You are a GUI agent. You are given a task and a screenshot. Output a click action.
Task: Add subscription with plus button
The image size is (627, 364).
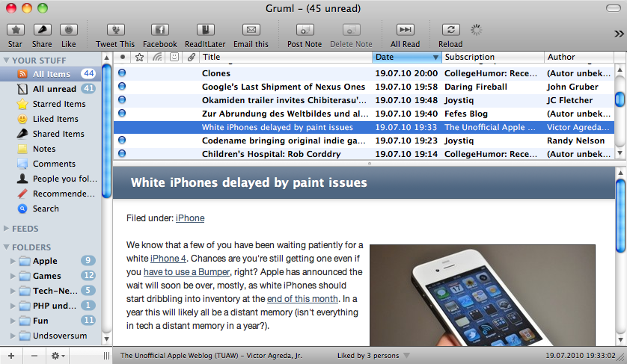[x=11, y=356]
